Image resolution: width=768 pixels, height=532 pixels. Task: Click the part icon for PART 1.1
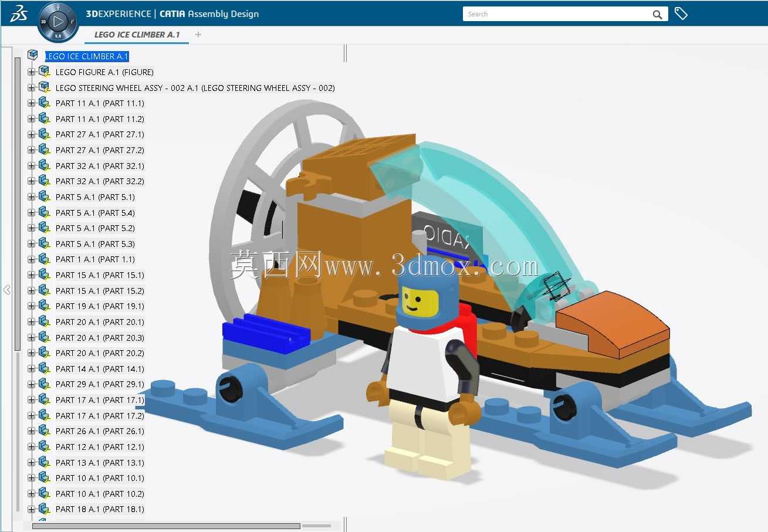[45, 259]
